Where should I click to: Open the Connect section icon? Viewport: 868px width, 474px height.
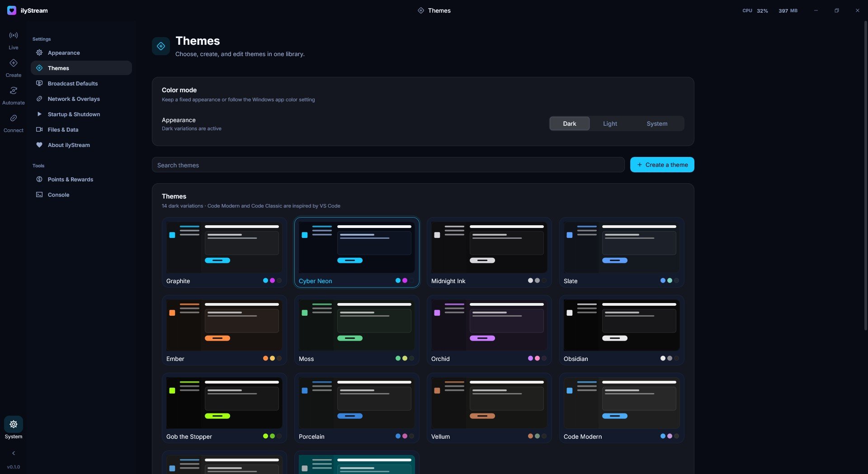(x=14, y=118)
